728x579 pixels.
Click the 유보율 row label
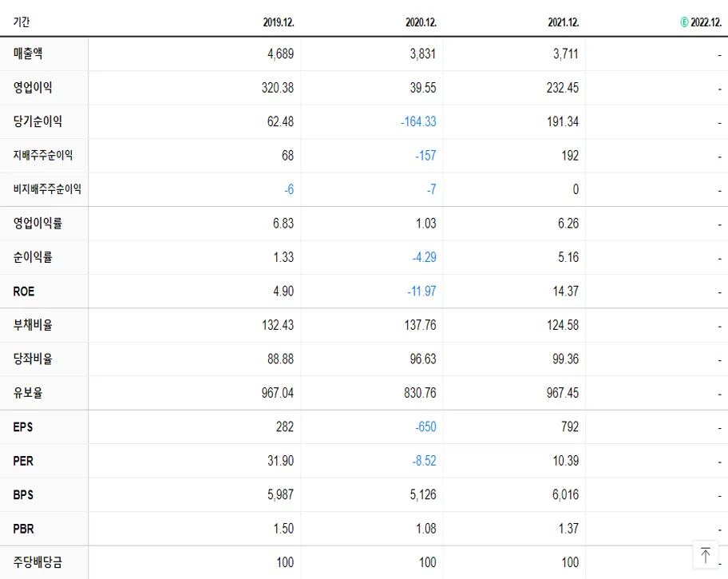[x=28, y=393]
